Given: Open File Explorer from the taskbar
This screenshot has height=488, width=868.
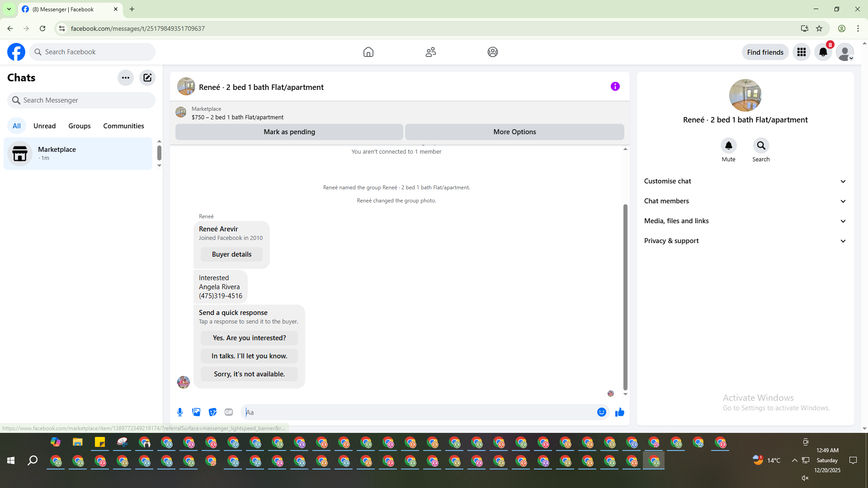Looking at the screenshot, I should 78,442.
